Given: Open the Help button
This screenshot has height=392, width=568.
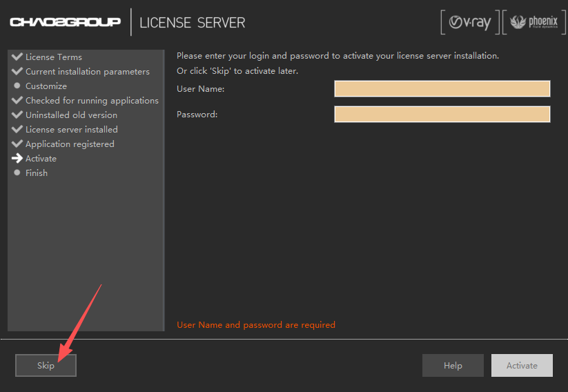Looking at the screenshot, I should 453,365.
